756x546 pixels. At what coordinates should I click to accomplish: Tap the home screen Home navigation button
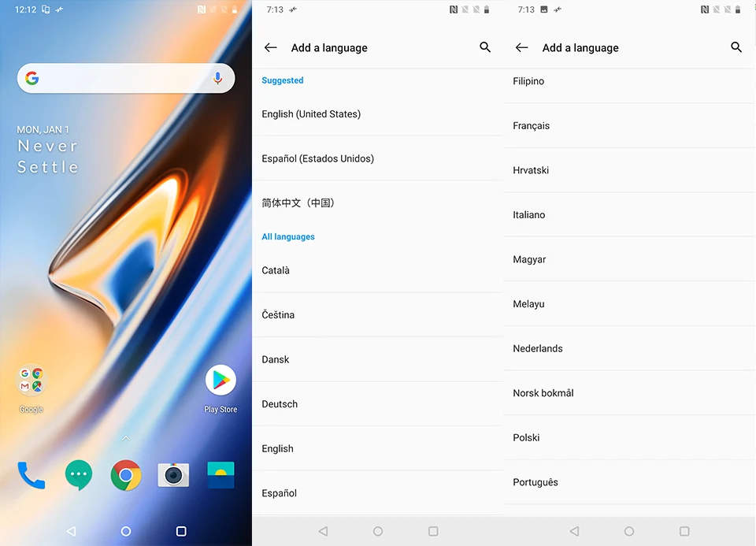(126, 531)
